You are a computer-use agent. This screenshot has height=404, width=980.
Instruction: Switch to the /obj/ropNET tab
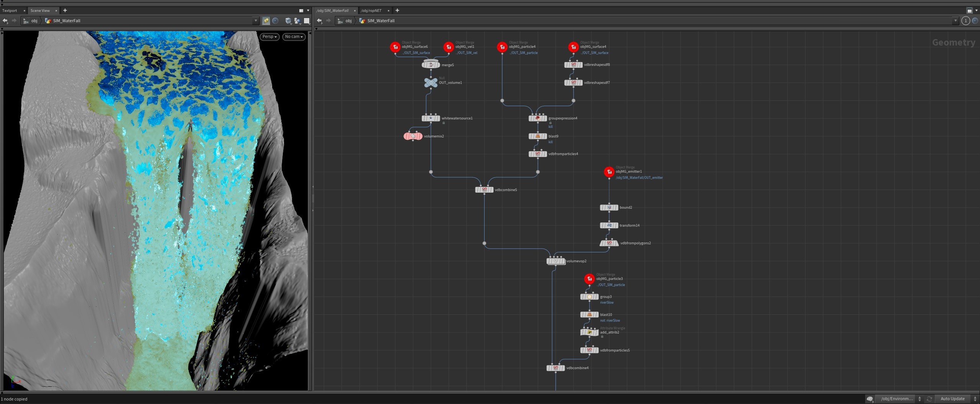pyautogui.click(x=371, y=11)
